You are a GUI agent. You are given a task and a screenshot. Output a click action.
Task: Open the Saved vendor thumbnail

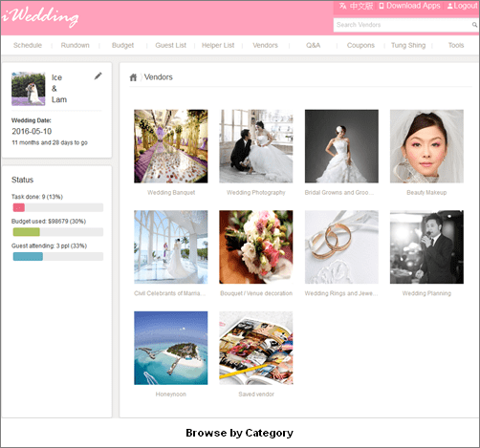[x=256, y=348]
